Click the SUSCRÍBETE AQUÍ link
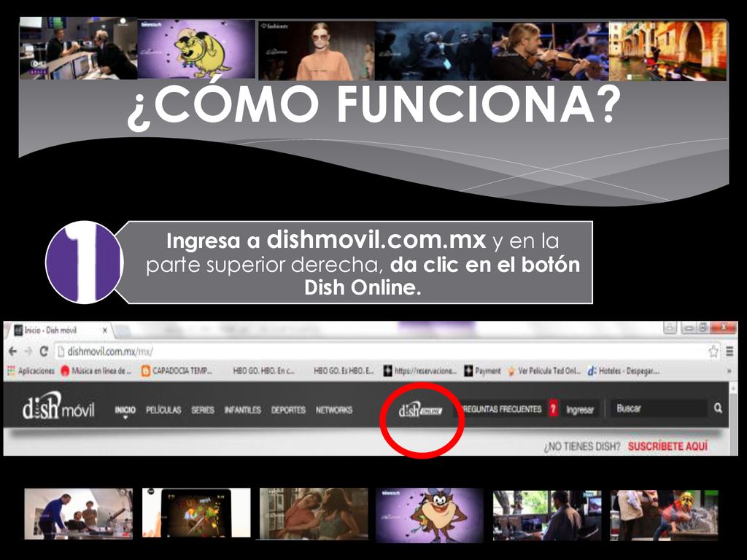Viewport: 747px width, 560px height. 668,446
